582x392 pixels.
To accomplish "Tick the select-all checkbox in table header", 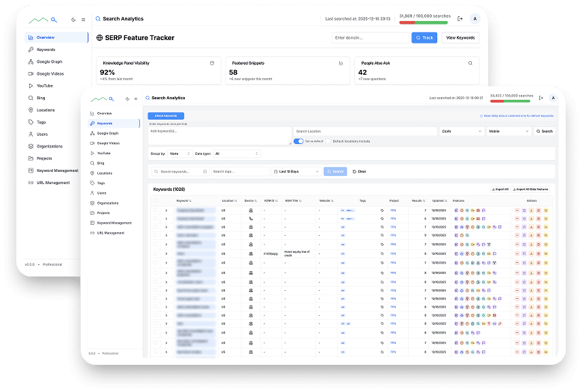I will pos(155,200).
